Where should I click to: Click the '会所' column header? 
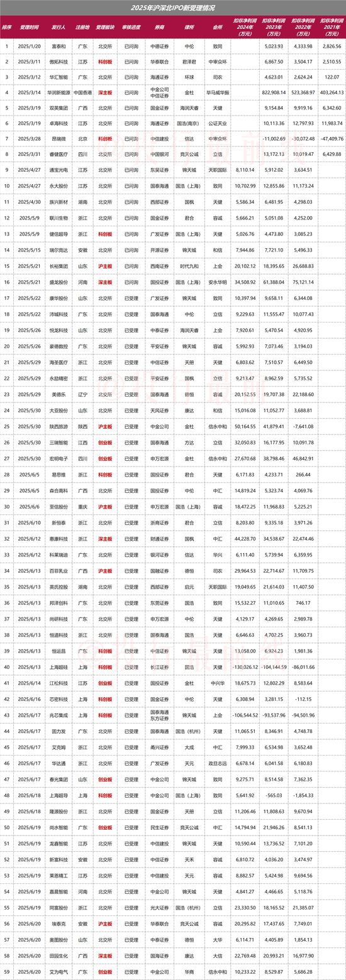(218, 28)
